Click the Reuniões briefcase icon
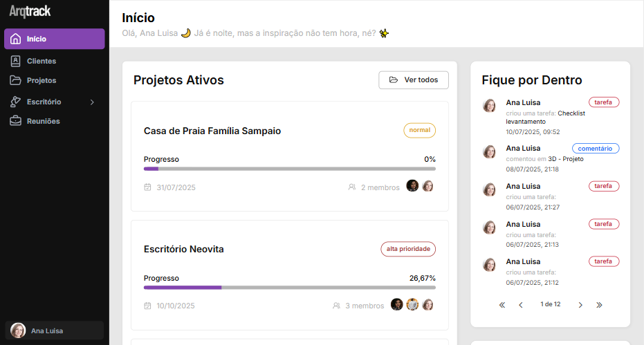644x345 pixels. pyautogui.click(x=16, y=121)
